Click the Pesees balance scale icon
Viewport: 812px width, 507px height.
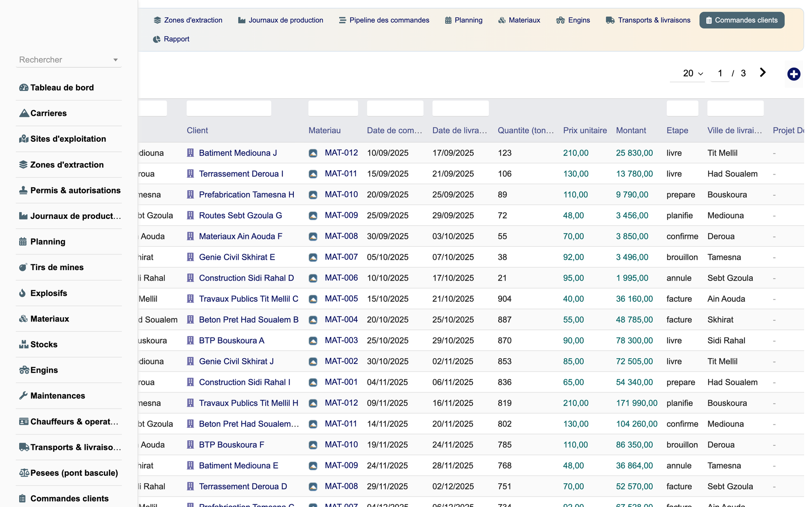[24, 473]
